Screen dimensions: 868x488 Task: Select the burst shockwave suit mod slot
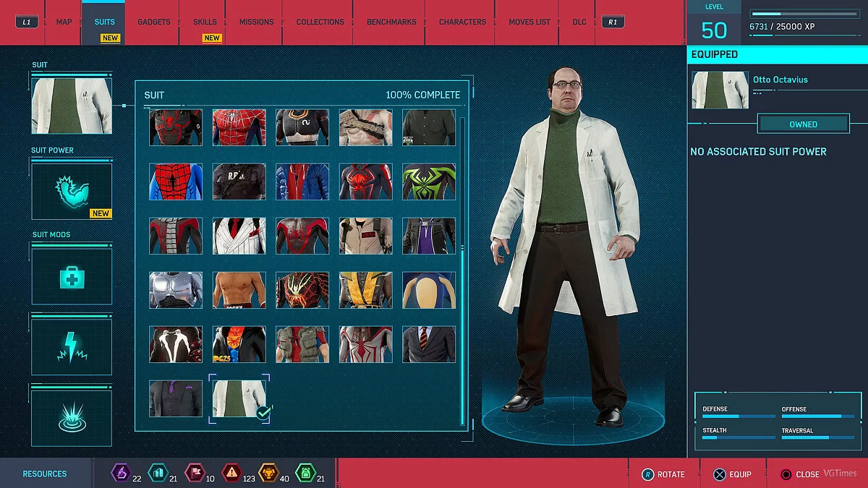(71, 418)
